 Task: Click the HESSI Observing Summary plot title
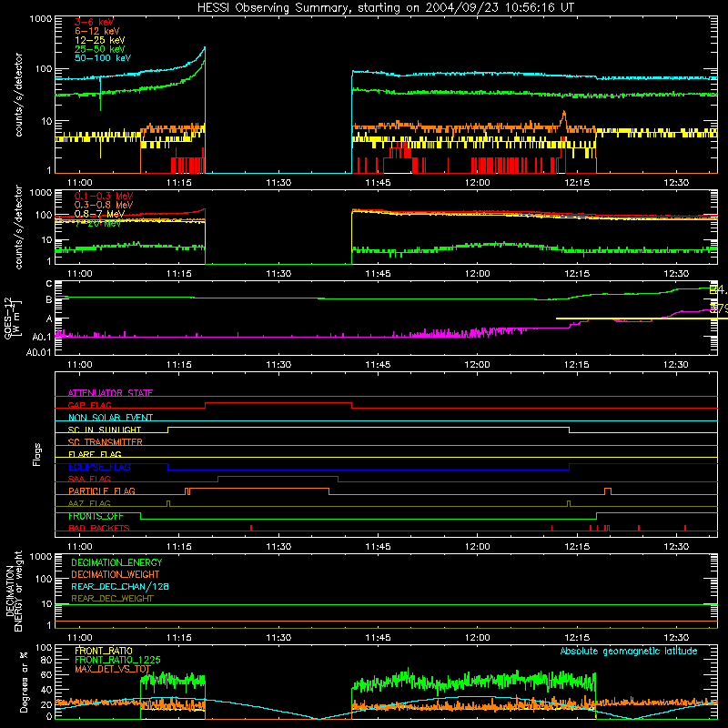point(386,8)
